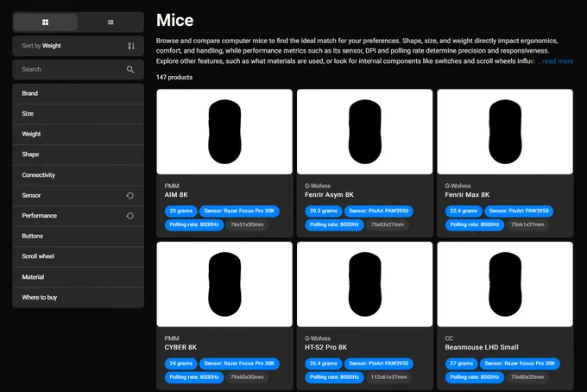Click Fenrir Asym 8K PixArt sensor tag

click(x=378, y=211)
